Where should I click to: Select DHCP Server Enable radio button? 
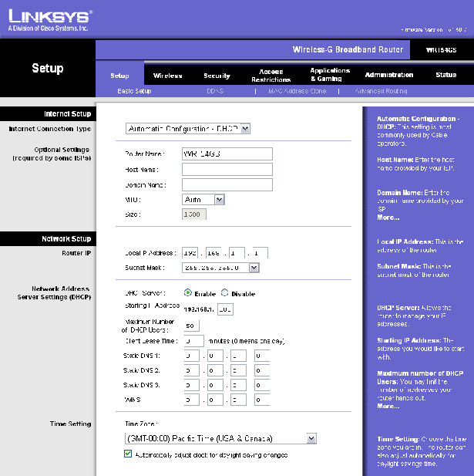tap(188, 292)
